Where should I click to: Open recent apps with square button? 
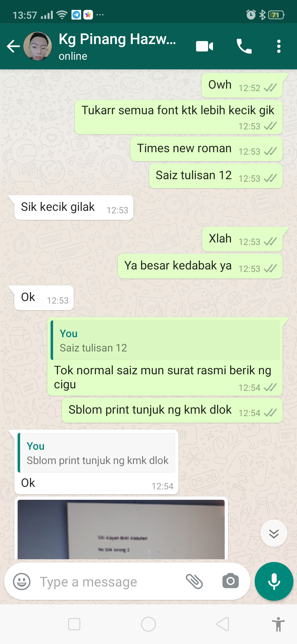click(74, 624)
